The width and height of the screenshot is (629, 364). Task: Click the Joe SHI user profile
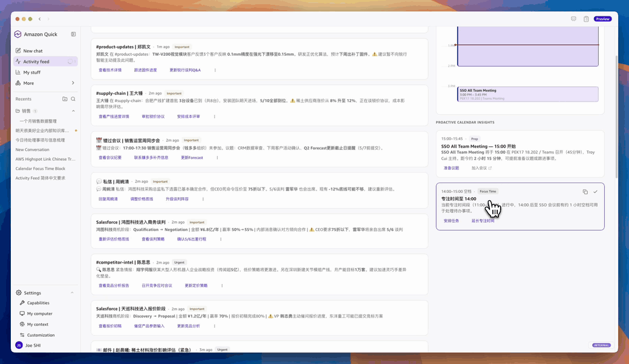(33, 345)
